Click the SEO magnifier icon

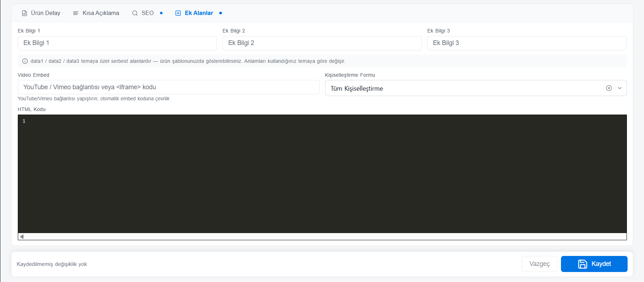(135, 13)
